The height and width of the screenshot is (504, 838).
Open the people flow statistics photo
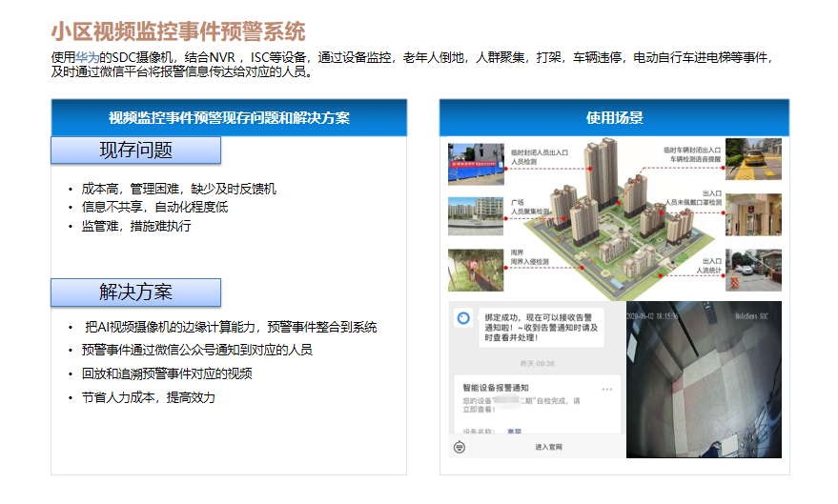click(x=753, y=271)
